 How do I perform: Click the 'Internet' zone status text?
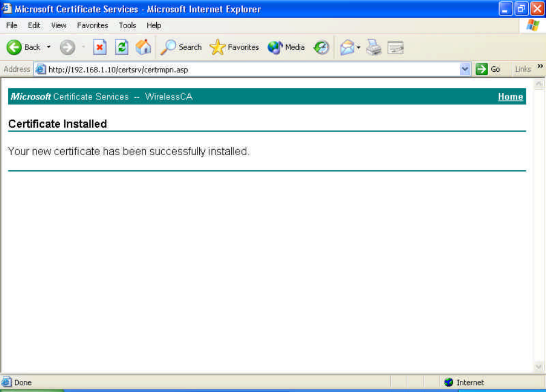(x=470, y=383)
